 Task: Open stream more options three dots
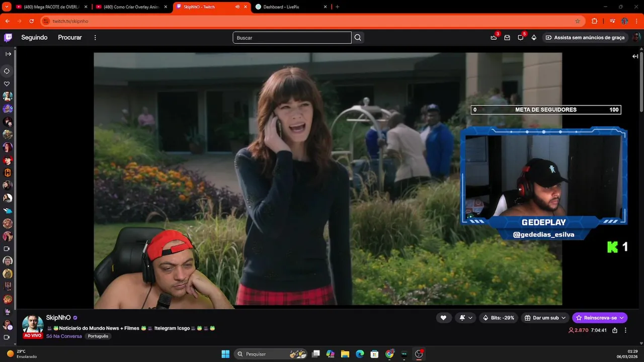[625, 330]
